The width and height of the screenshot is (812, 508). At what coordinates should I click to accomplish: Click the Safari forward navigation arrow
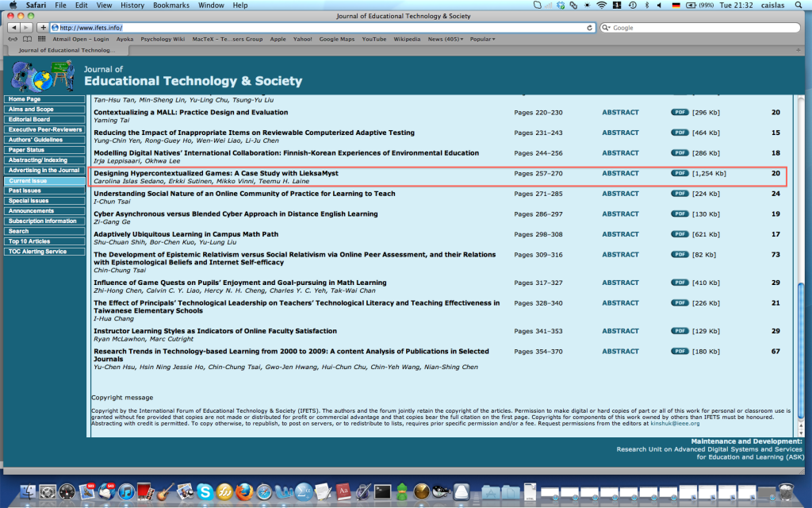[x=26, y=28]
